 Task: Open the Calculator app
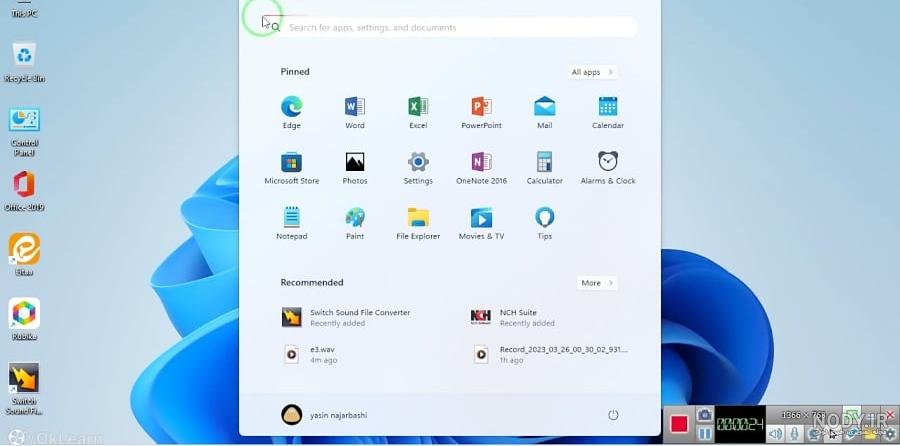545,168
